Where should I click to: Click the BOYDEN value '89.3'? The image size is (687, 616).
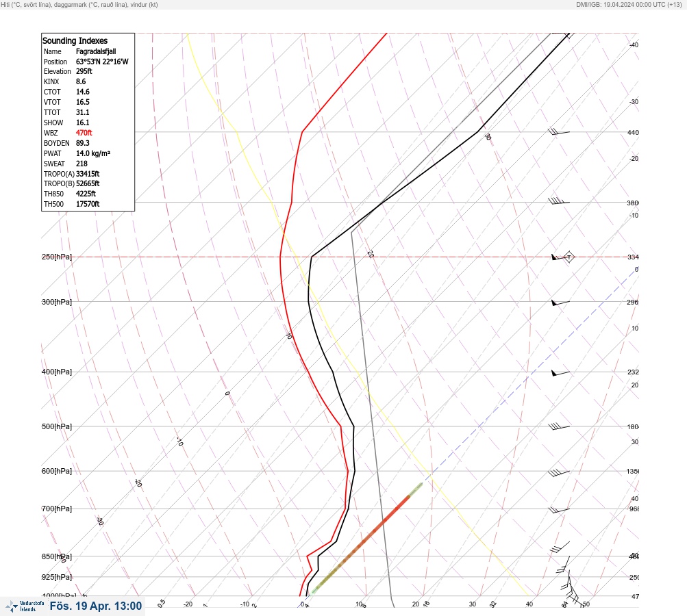[x=83, y=143]
